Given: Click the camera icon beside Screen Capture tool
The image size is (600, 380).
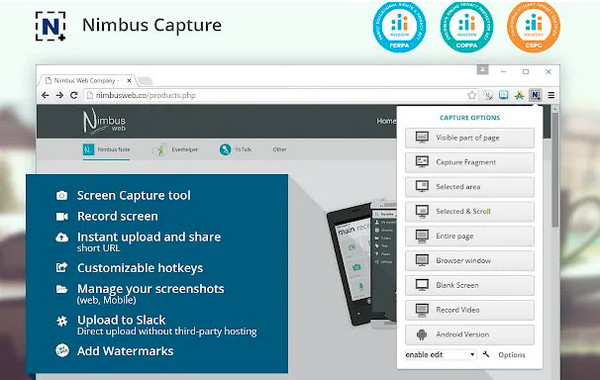Looking at the screenshot, I should [x=62, y=196].
